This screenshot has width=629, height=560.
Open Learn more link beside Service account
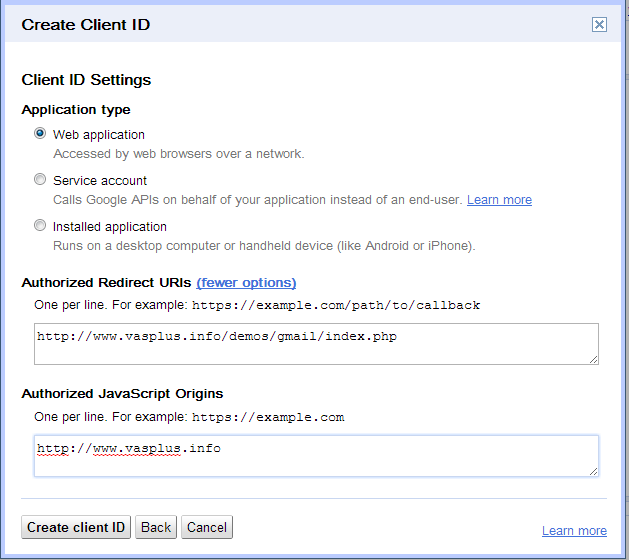[x=499, y=200]
